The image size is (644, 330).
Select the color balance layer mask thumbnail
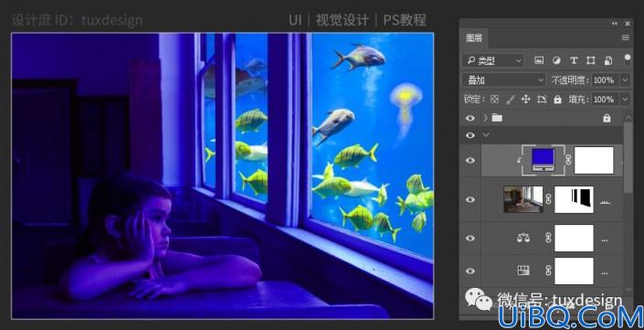575,238
